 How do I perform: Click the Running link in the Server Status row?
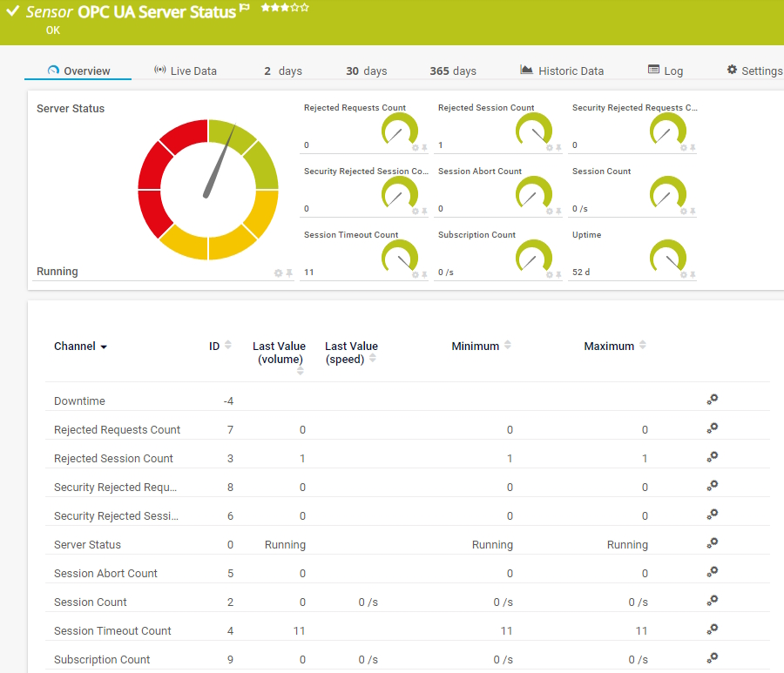[x=285, y=544]
